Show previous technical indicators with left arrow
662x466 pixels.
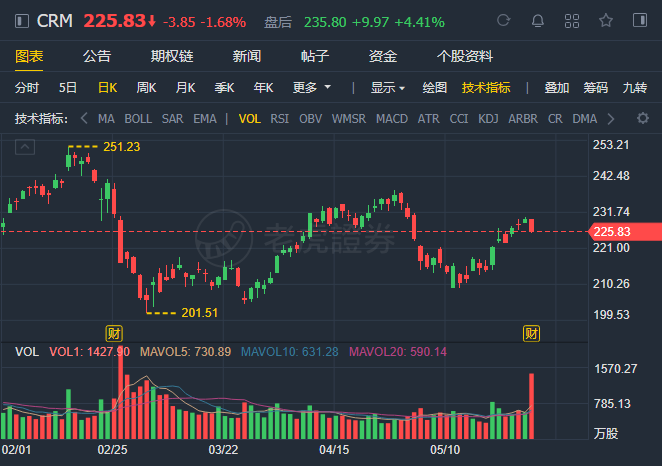(84, 119)
